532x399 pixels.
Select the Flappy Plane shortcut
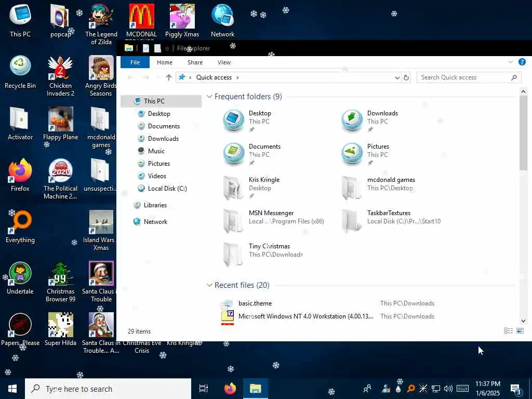(60, 124)
